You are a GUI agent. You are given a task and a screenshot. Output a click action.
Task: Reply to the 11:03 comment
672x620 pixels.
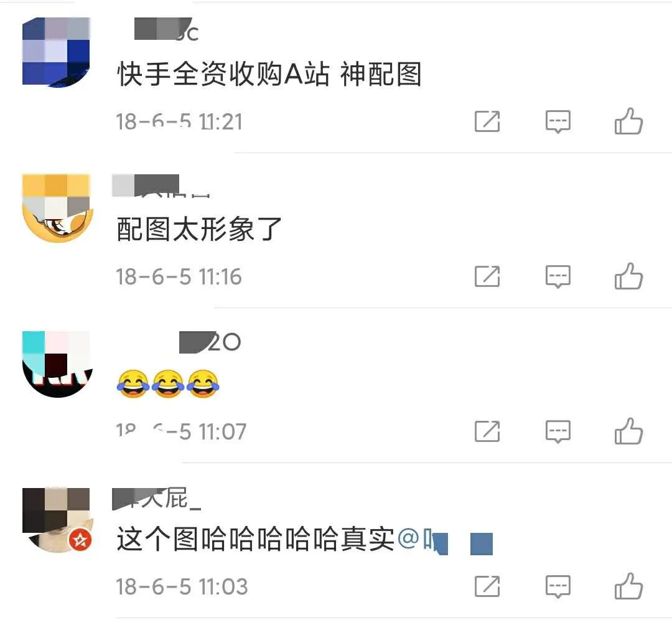click(558, 586)
